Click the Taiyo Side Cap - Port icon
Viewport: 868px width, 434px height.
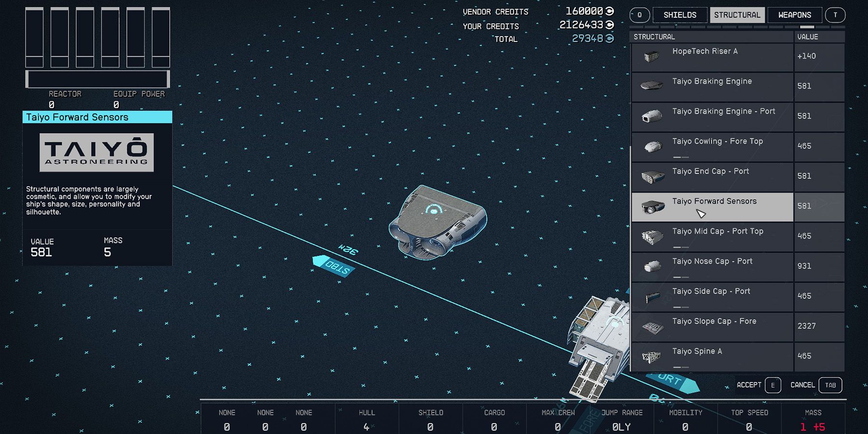tap(652, 296)
